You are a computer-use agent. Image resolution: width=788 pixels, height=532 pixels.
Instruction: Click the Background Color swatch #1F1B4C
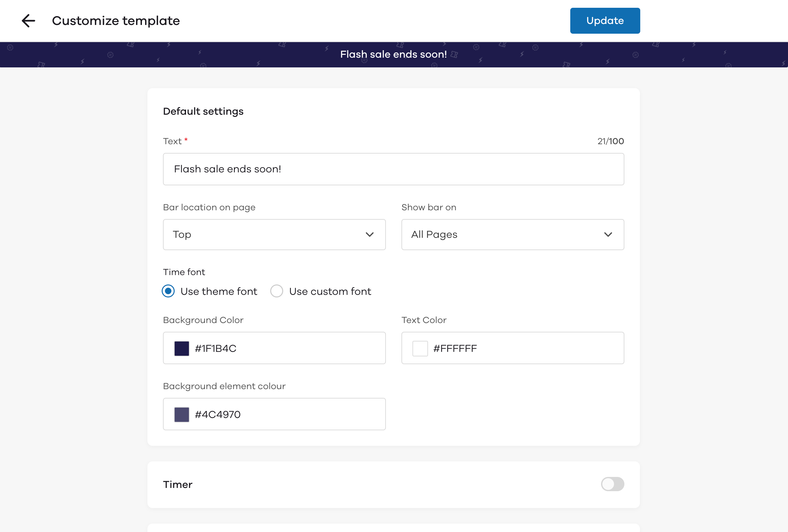[x=182, y=348]
